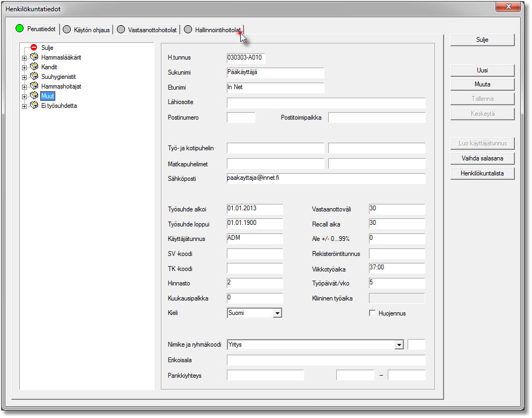This screenshot has width=532, height=418.
Task: Click the Vaihda salasana button
Action: 482,158
